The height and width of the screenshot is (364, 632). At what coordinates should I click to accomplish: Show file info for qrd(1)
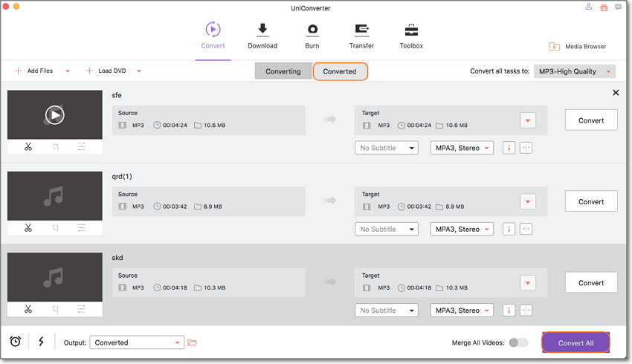pyautogui.click(x=509, y=229)
